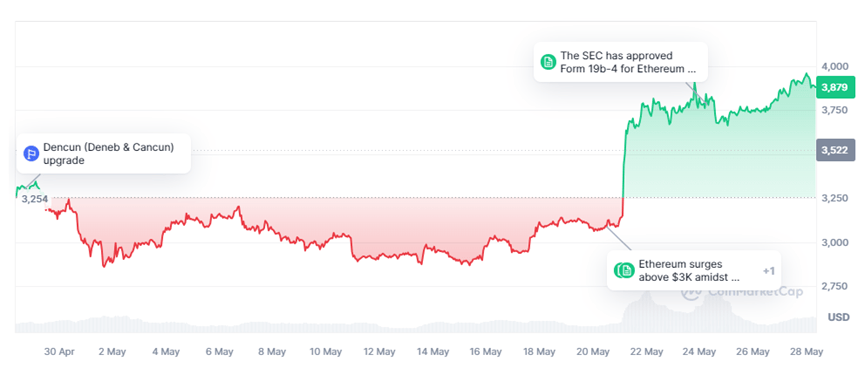This screenshot has height=368, width=865.
Task: Click the green document icon on SEC news
Action: 548,62
